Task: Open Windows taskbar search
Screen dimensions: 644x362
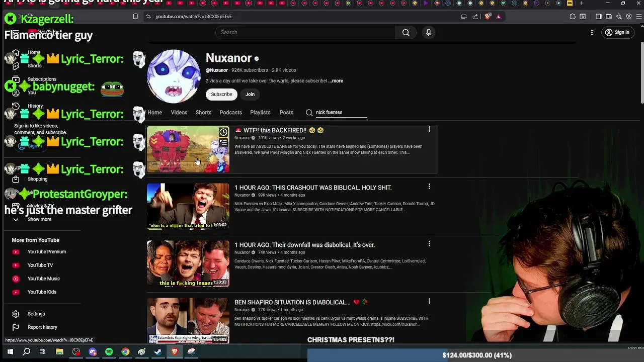Action: [27, 352]
